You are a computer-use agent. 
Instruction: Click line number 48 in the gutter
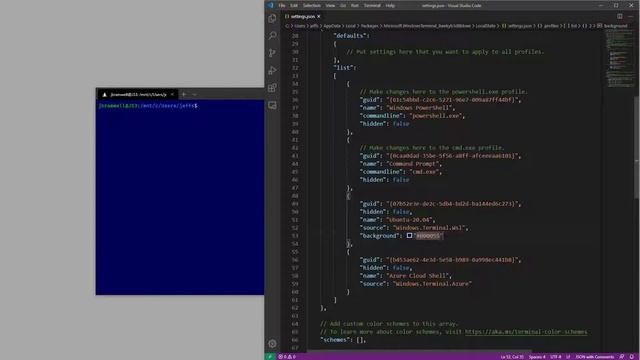tap(295, 196)
